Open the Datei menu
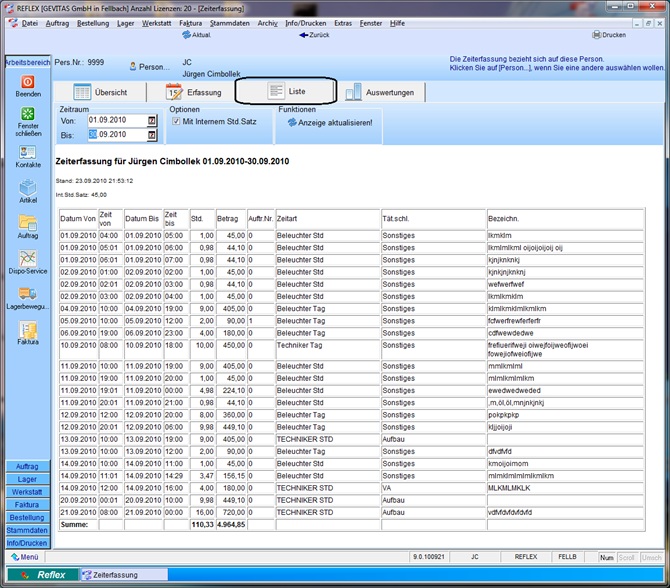Screen dimensions: 670x588 tap(29, 23)
